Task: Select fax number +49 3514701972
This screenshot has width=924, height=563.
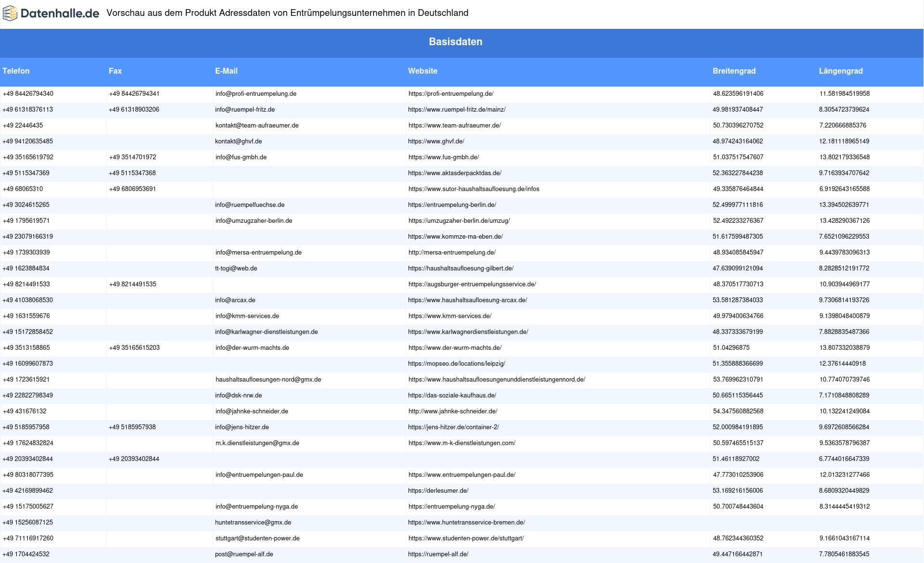Action: click(x=132, y=157)
